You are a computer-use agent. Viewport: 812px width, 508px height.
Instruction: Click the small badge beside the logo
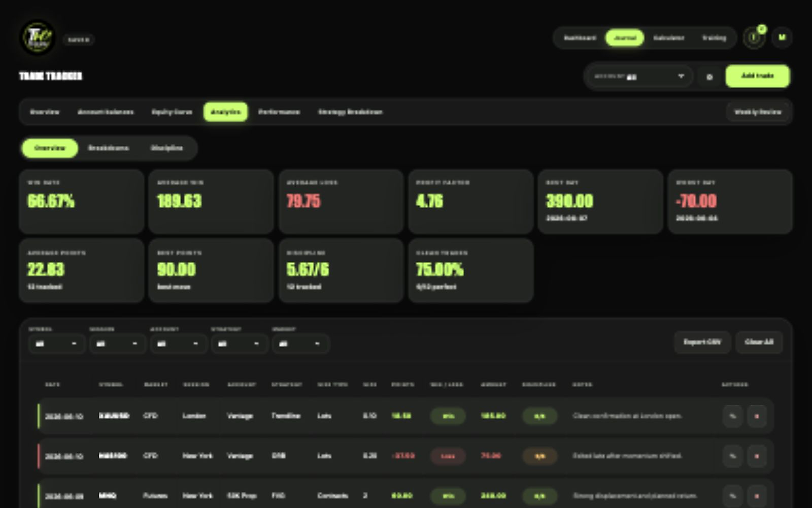pyautogui.click(x=78, y=40)
